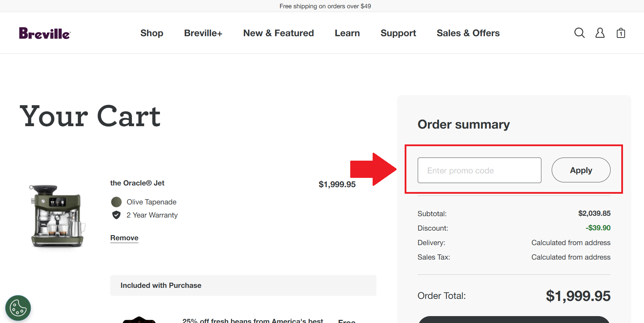Click the warranty shield icon
The height and width of the screenshot is (323, 644).
pos(116,215)
